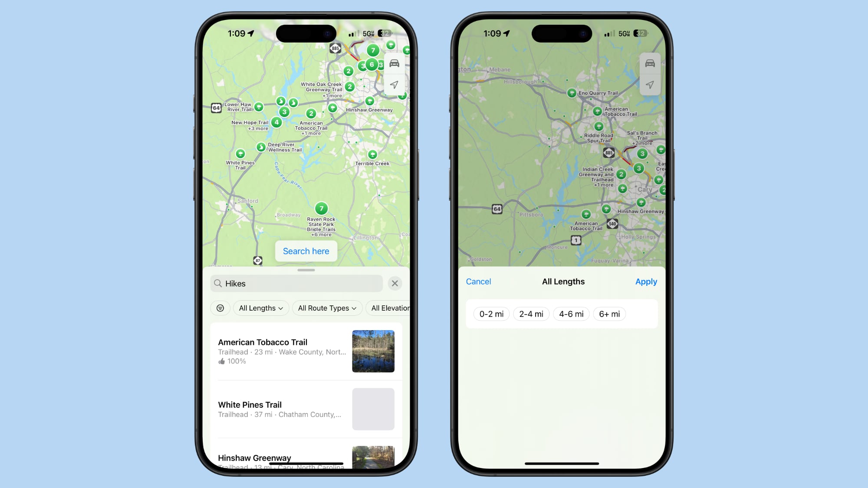The height and width of the screenshot is (488, 868).
Task: Select the 0-2 mi length filter
Action: [x=491, y=314]
